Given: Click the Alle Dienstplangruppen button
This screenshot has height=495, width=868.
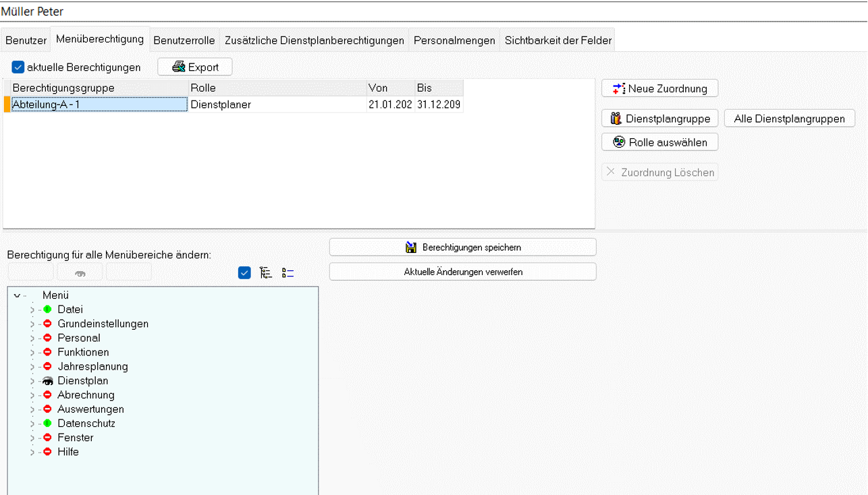Looking at the screenshot, I should pyautogui.click(x=790, y=119).
